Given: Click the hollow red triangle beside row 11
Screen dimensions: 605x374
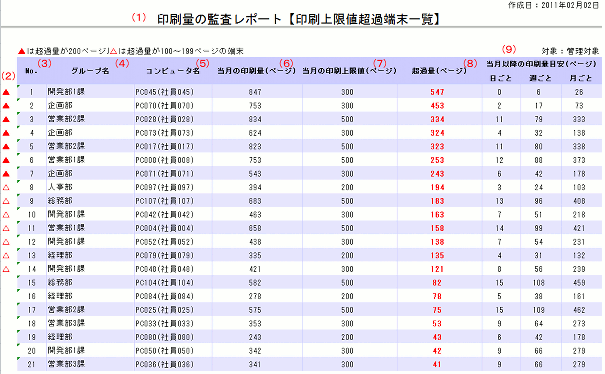Looking at the screenshot, I should click(x=6, y=228).
